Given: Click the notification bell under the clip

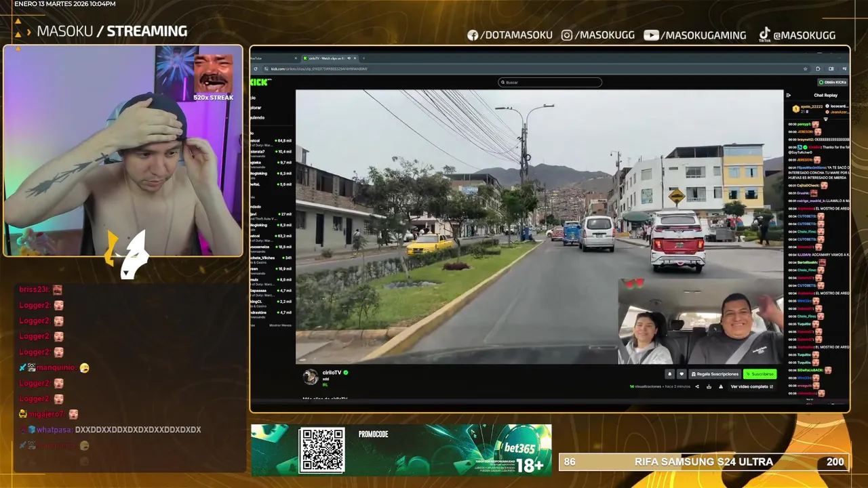Looking at the screenshot, I should point(669,374).
